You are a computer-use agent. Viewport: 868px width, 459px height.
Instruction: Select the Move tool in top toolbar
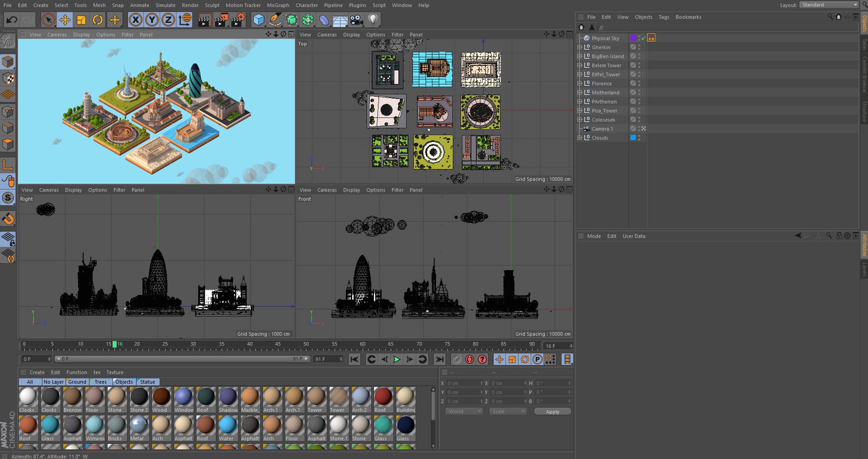point(65,20)
